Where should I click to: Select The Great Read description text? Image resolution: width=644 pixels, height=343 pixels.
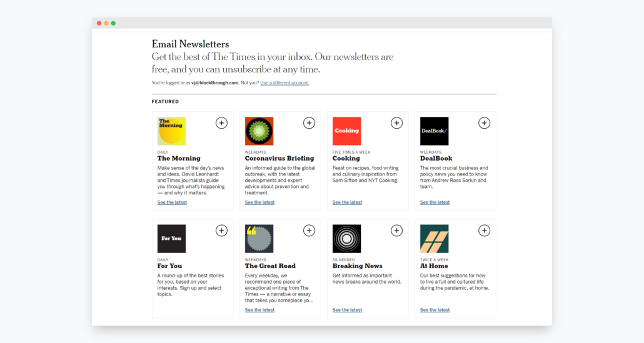279,288
